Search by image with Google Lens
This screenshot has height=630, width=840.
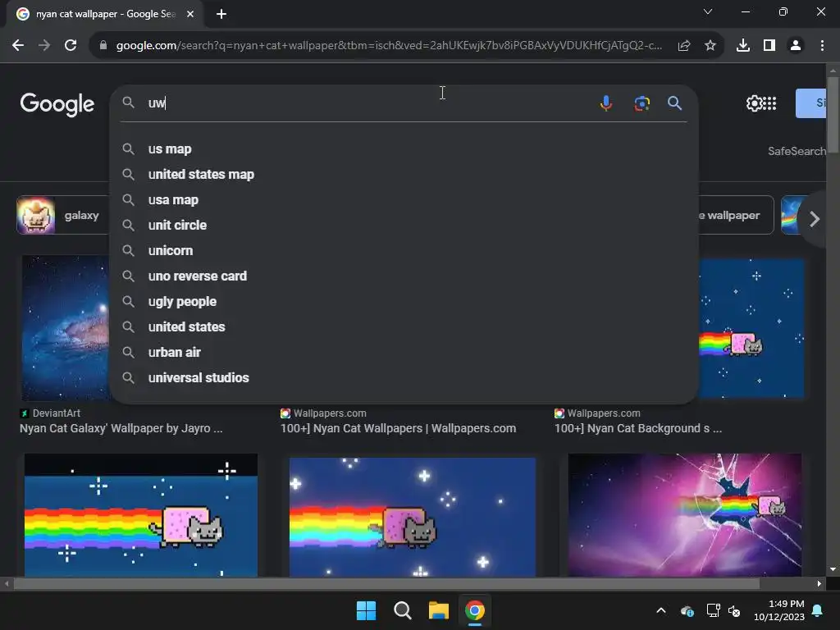click(x=641, y=103)
